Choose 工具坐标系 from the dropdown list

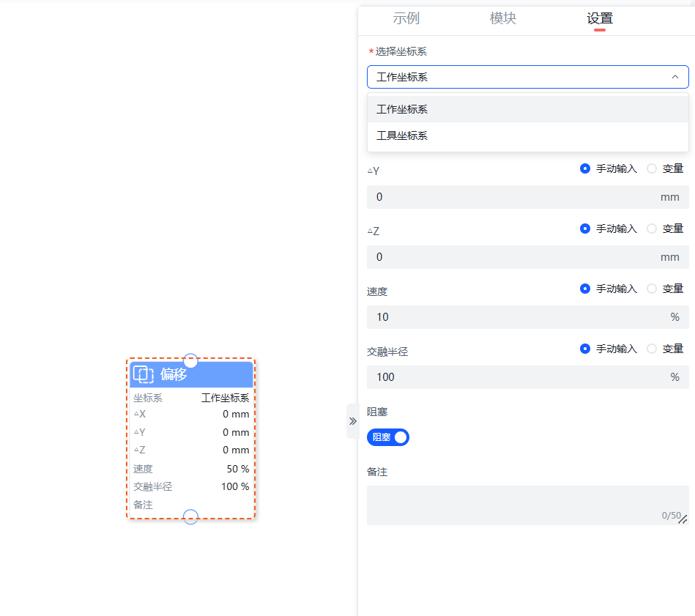402,136
